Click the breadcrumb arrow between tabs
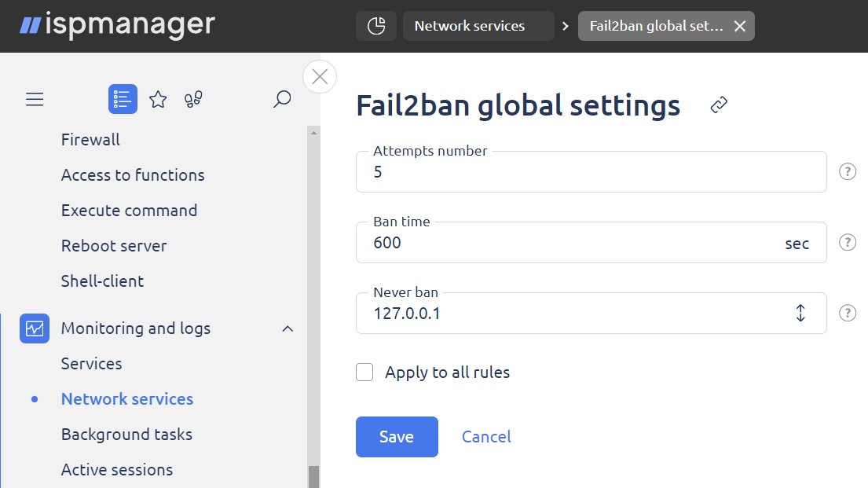 pyautogui.click(x=566, y=26)
